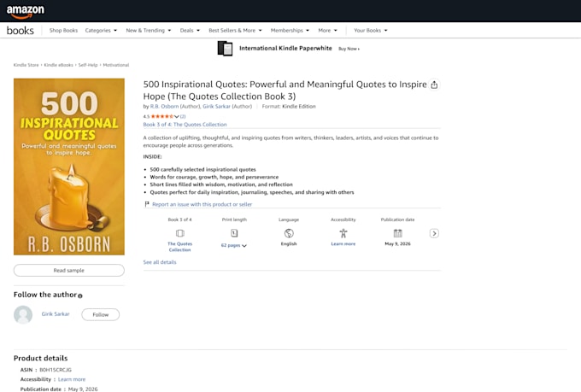Select the 'English' language text
The width and height of the screenshot is (581, 392).
pyautogui.click(x=289, y=243)
